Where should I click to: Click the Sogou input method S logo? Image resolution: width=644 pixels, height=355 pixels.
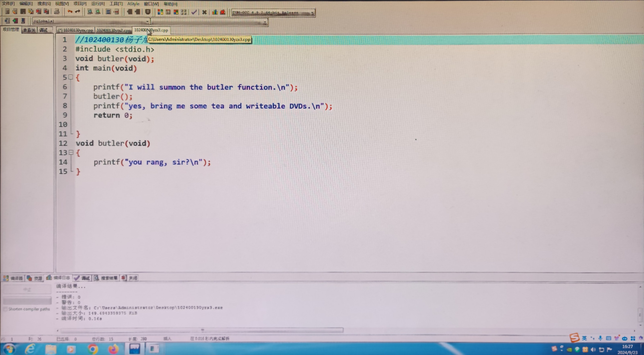575,337
